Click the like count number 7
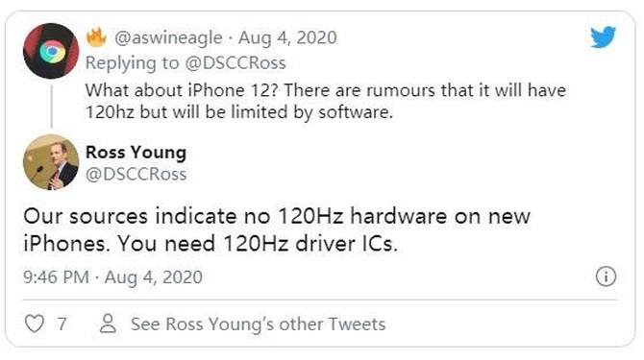 (62, 324)
